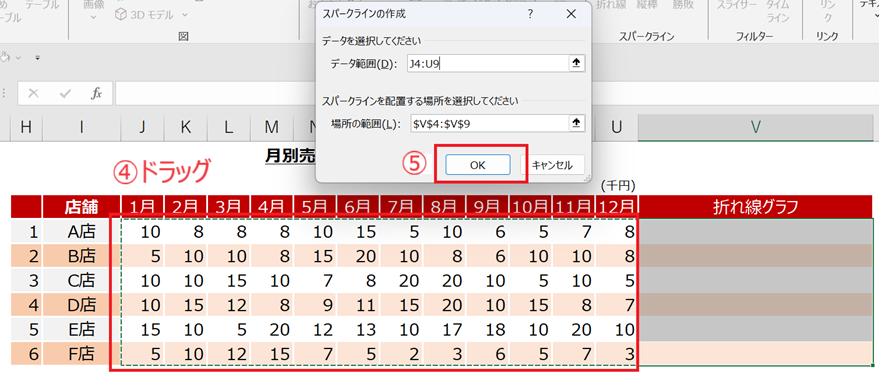Expand the 3D モデル dropdown arrow
This screenshot has height=375, width=879.
[185, 15]
